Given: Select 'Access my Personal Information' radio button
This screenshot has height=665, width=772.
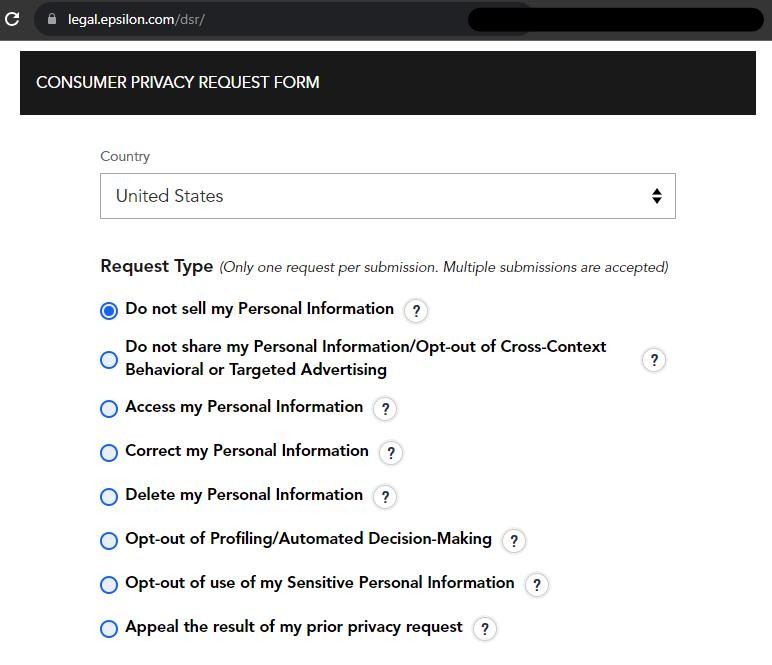Looking at the screenshot, I should (x=109, y=409).
